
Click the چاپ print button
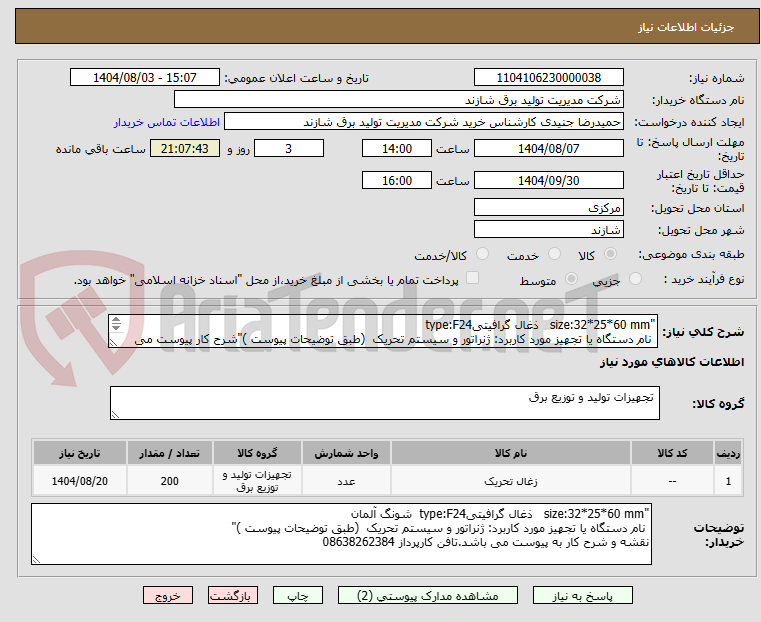tap(298, 596)
